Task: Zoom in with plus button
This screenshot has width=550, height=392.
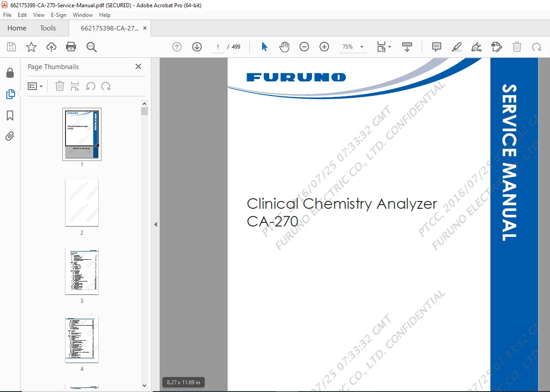Action: [x=324, y=47]
